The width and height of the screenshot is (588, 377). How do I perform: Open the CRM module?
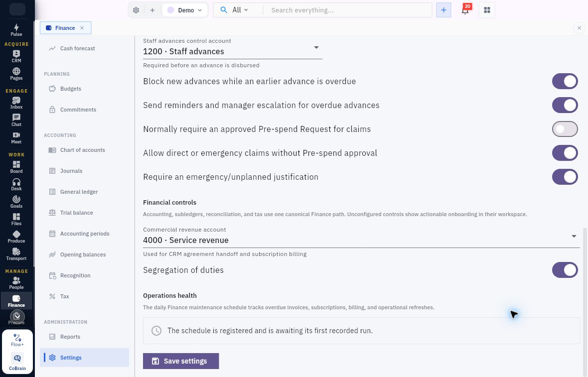pos(16,56)
